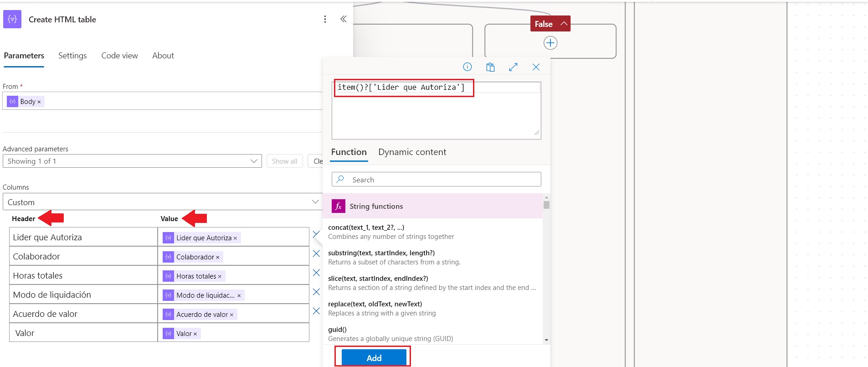Click the paste clipboard icon
The height and width of the screenshot is (367, 868).
[490, 67]
